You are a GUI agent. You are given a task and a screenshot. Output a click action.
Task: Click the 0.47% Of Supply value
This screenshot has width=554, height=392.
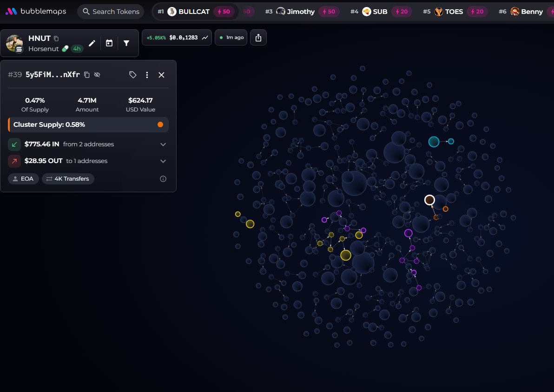(x=35, y=101)
